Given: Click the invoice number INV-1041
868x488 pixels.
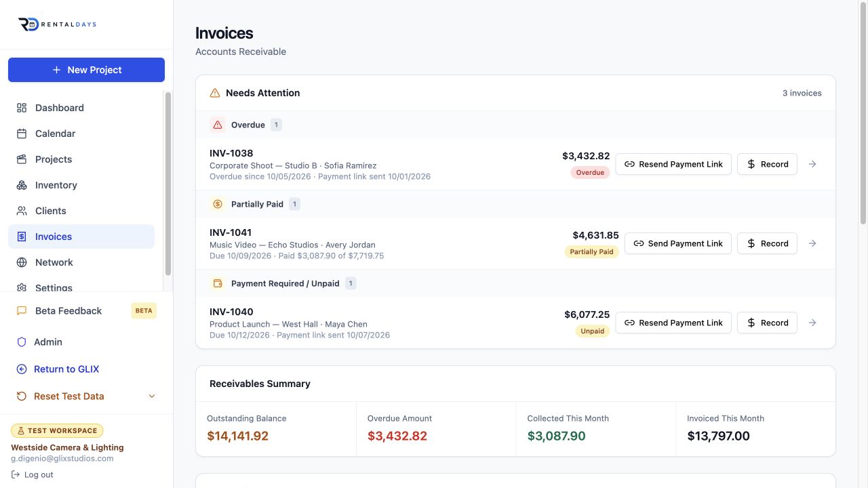Looking at the screenshot, I should (231, 232).
